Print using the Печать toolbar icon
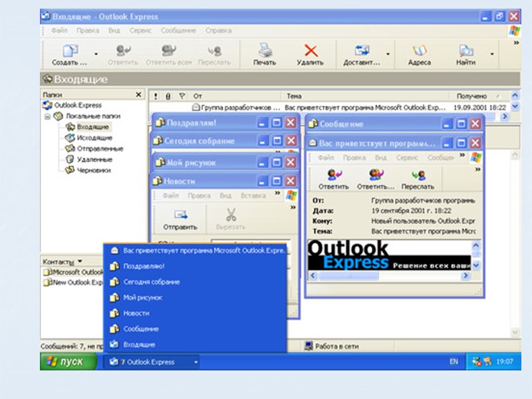The width and height of the screenshot is (532, 399). click(265, 54)
